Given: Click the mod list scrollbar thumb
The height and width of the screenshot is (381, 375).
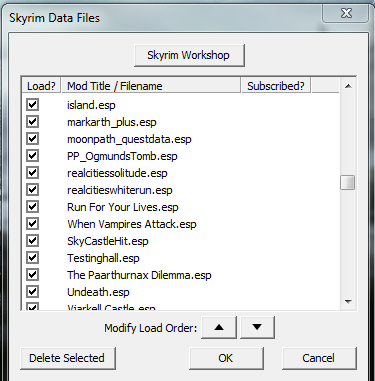Looking at the screenshot, I should tap(348, 183).
